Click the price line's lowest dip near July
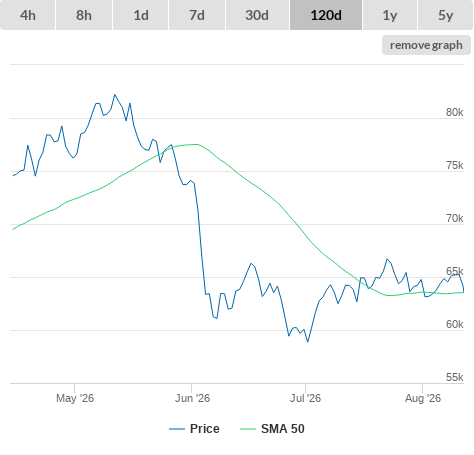 [308, 341]
